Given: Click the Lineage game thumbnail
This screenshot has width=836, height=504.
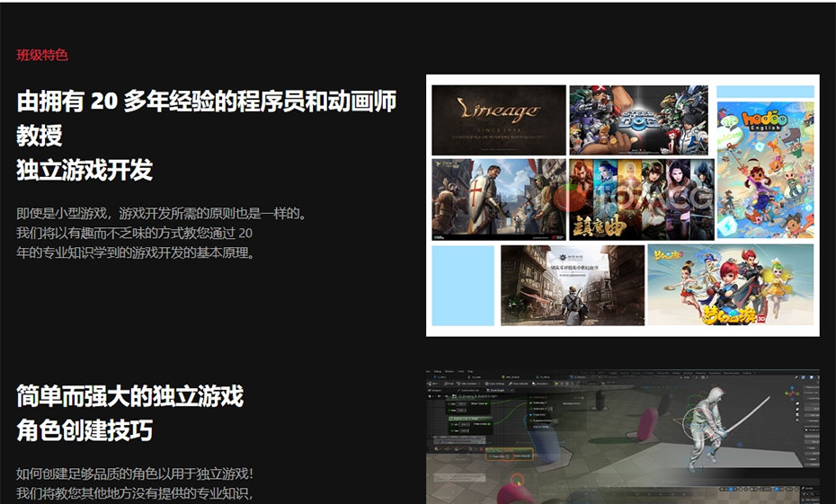Looking at the screenshot, I should pos(499,119).
